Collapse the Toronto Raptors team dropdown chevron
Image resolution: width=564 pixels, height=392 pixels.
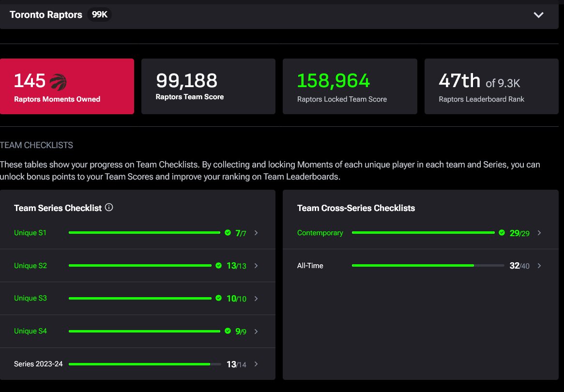(x=538, y=15)
